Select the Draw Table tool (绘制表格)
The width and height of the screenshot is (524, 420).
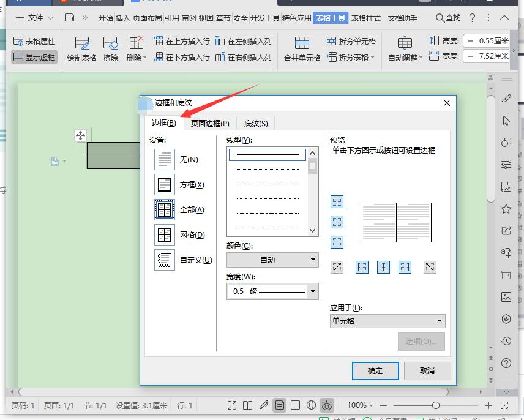[82, 49]
